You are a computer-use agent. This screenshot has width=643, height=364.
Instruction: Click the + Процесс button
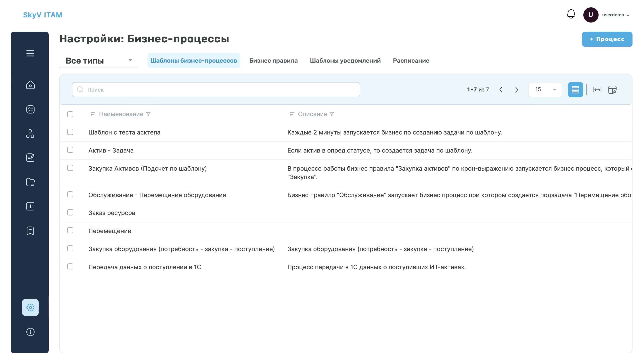point(607,39)
